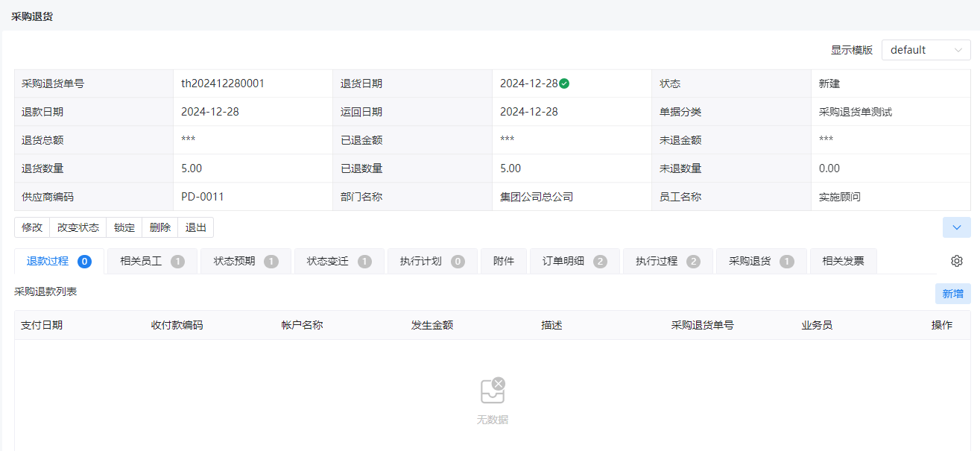980x451 pixels.
Task: Click the 业务员 column header
Action: pos(817,325)
